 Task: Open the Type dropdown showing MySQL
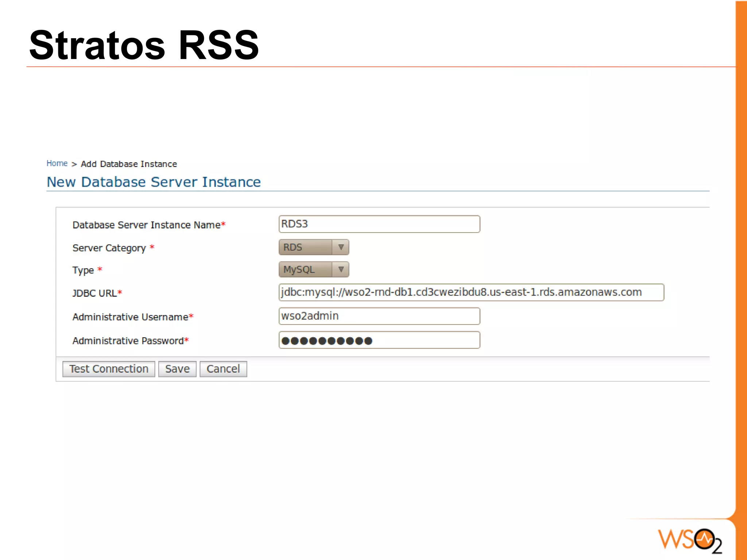click(x=314, y=269)
